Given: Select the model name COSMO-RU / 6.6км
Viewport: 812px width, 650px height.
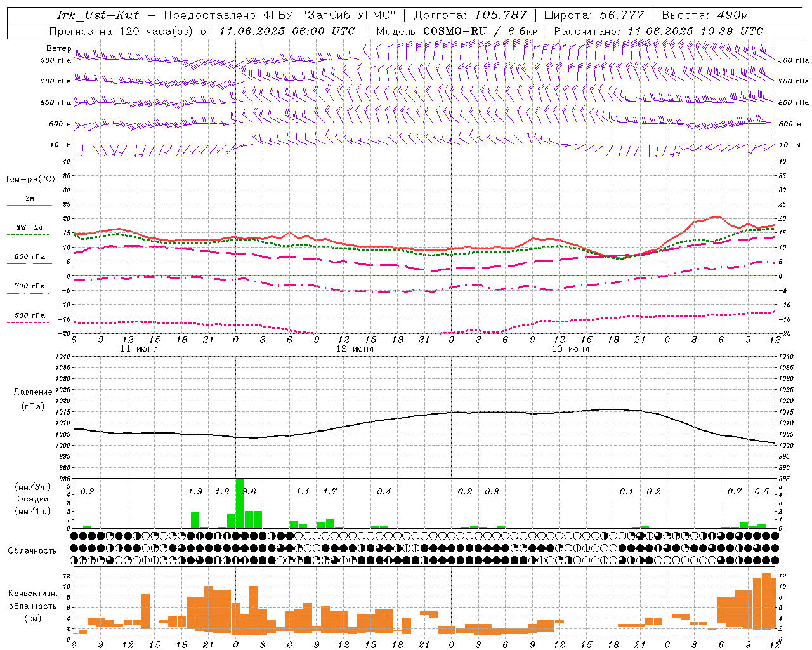Looking at the screenshot, I should click(x=480, y=31).
